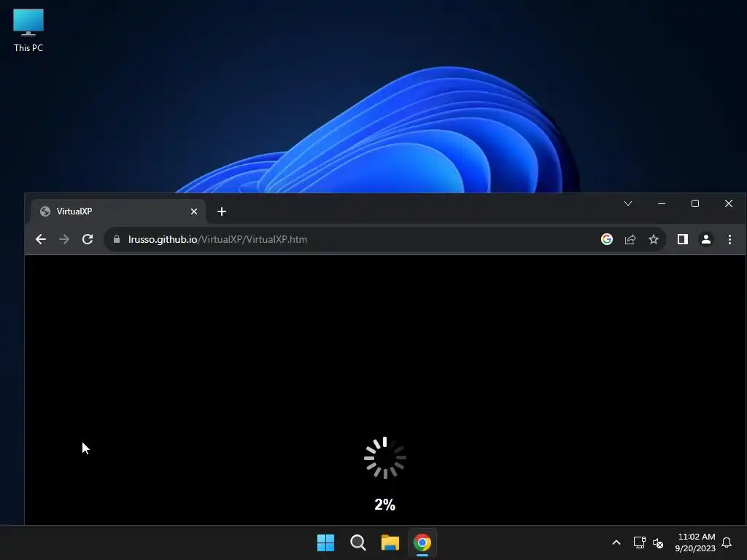
Task: Maximize the Chrome window
Action: 695,203
